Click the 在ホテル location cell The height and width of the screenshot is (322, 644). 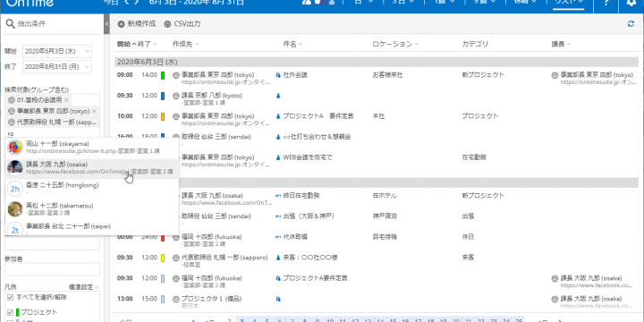(385, 196)
